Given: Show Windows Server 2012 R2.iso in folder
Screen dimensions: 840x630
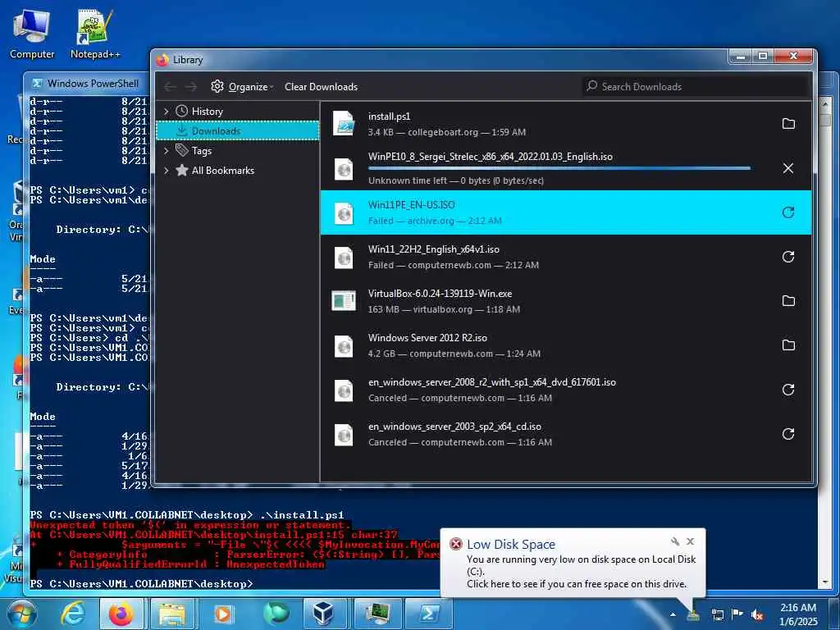Looking at the screenshot, I should 788,345.
